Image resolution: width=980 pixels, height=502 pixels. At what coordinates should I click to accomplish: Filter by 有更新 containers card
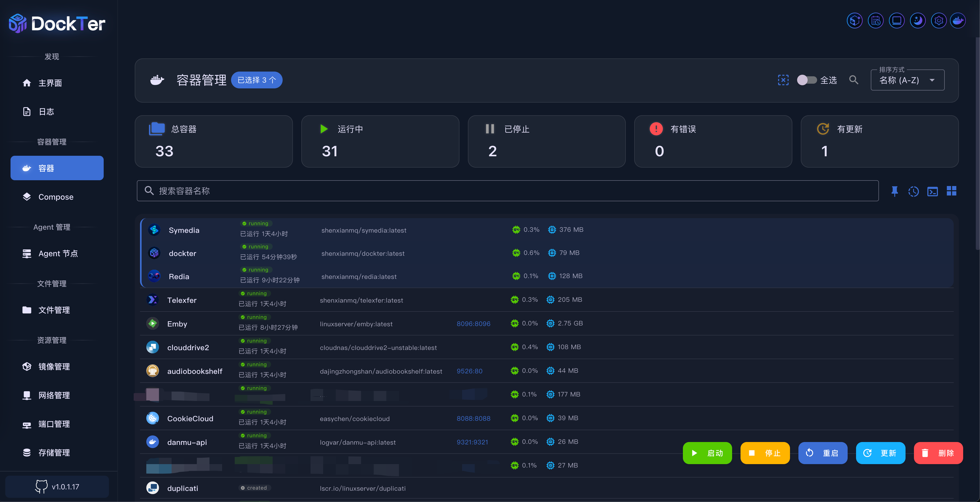tap(879, 141)
